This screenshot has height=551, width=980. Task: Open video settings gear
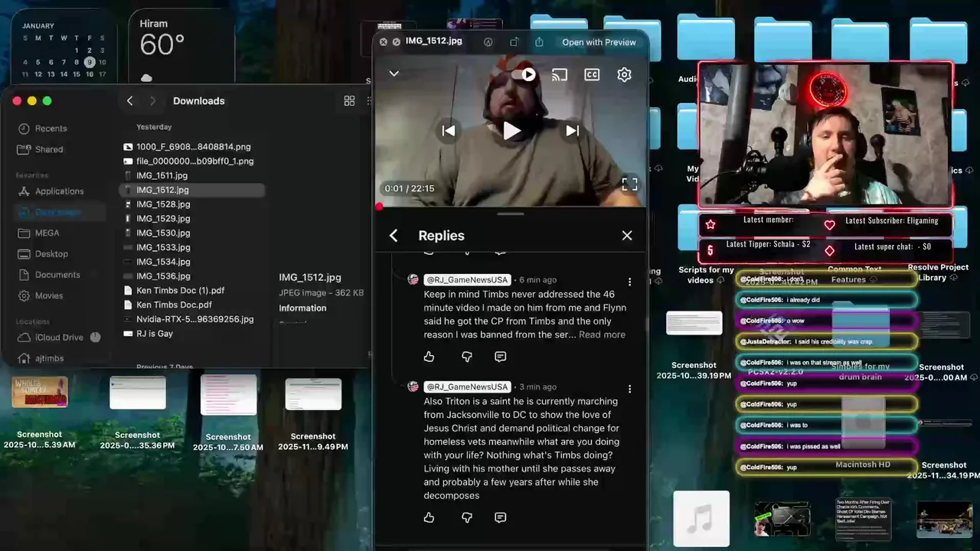[624, 74]
